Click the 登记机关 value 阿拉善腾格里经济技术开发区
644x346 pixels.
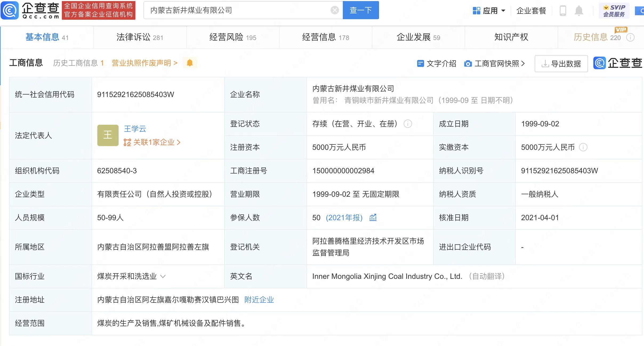[368, 247]
